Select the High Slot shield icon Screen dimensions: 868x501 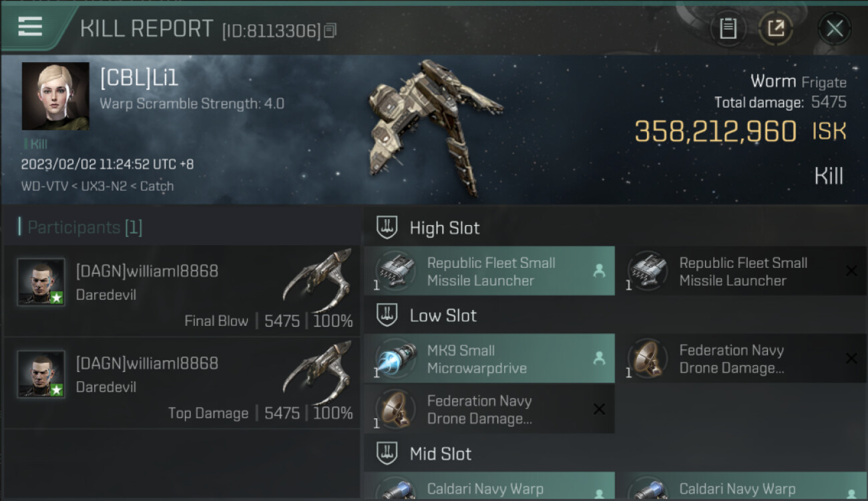[387, 228]
